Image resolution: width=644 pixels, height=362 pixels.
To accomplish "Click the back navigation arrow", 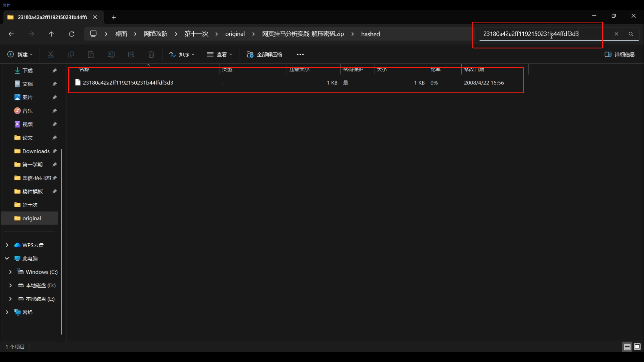I will [11, 34].
